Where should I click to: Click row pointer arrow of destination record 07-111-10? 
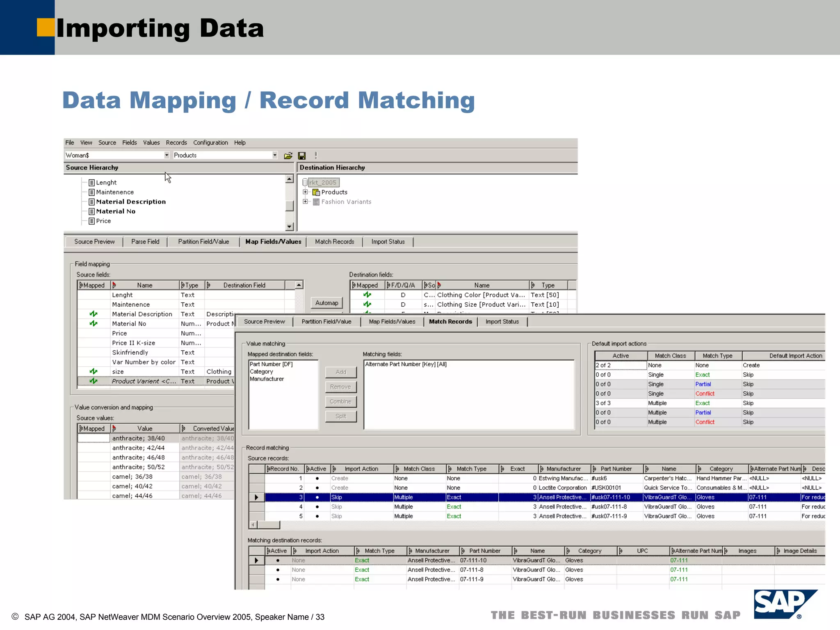pyautogui.click(x=257, y=560)
